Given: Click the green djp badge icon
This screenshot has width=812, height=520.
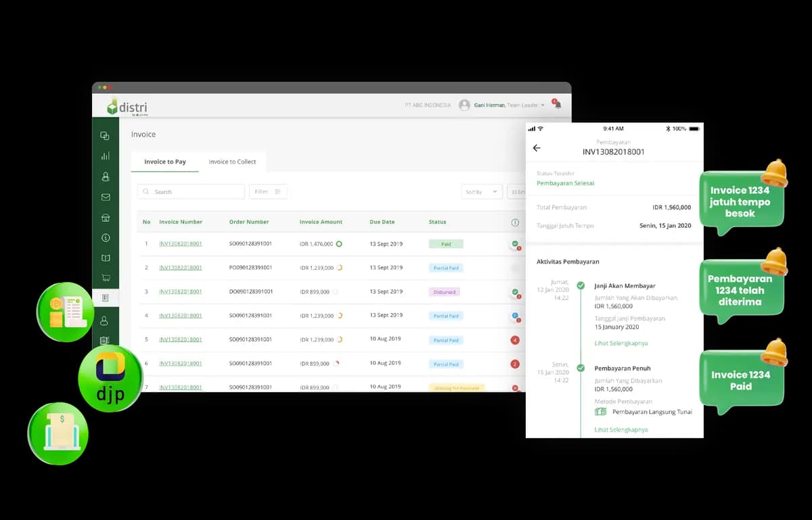Looking at the screenshot, I should [110, 379].
